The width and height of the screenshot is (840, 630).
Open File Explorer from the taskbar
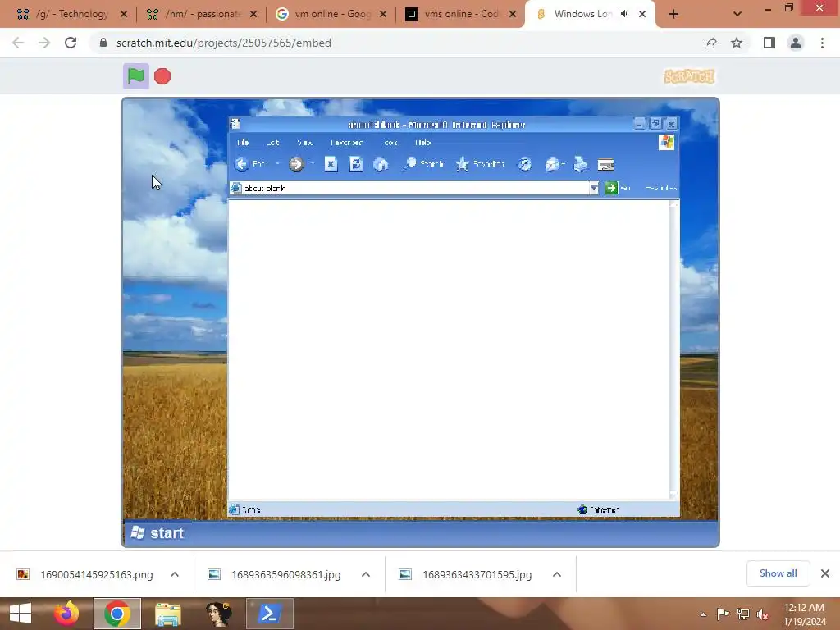pyautogui.click(x=167, y=614)
